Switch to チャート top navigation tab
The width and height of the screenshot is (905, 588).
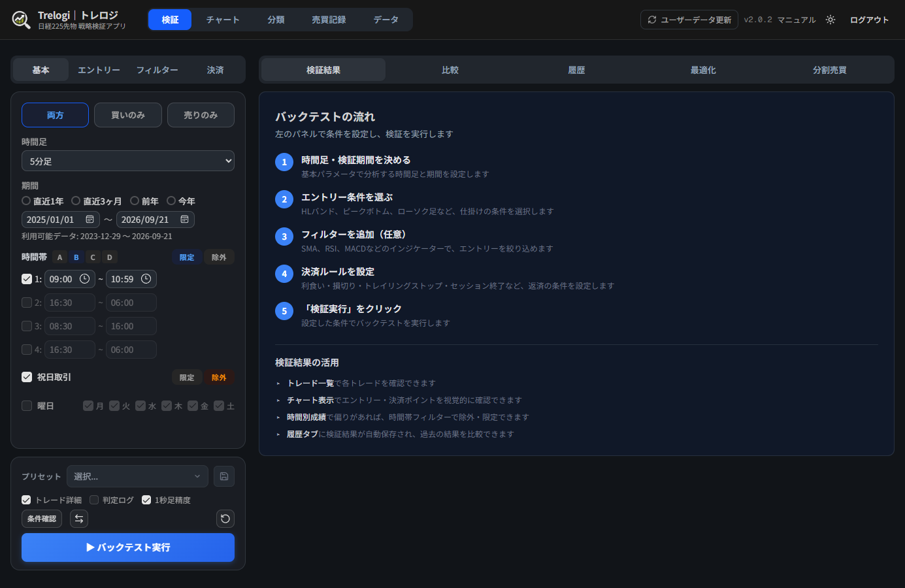223,20
